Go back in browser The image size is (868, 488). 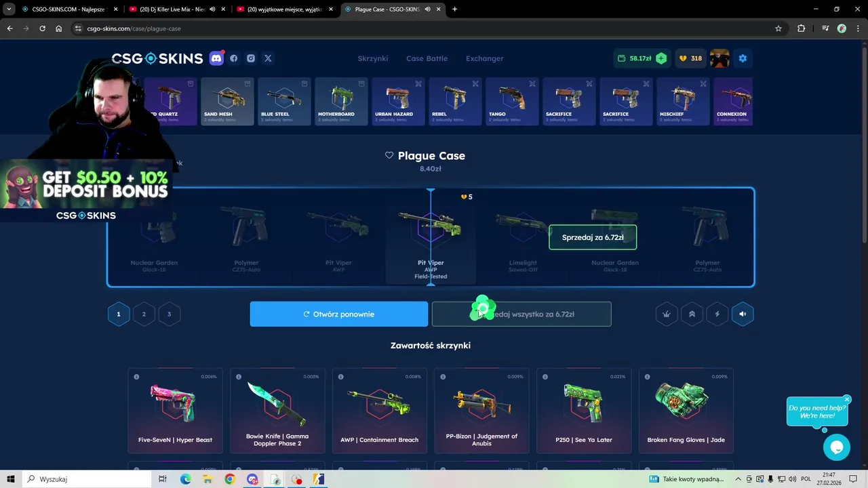[x=9, y=28]
